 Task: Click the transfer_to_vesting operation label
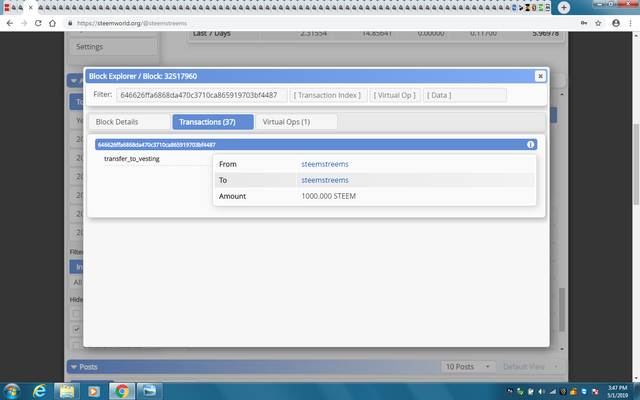[x=131, y=158]
